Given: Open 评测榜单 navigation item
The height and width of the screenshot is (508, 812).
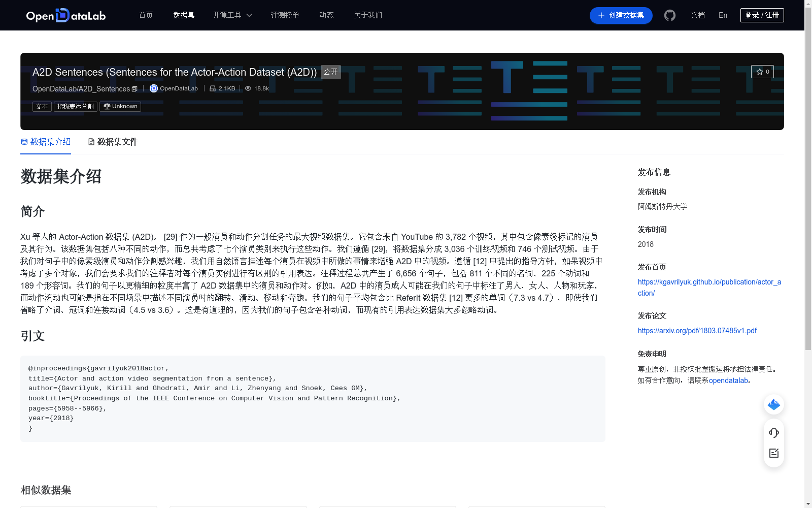Looking at the screenshot, I should (285, 15).
